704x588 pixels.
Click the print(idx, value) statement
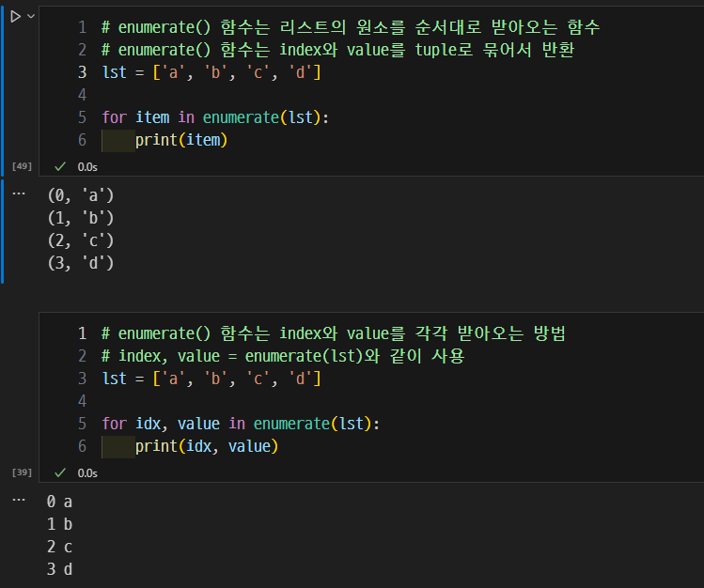tap(207, 446)
